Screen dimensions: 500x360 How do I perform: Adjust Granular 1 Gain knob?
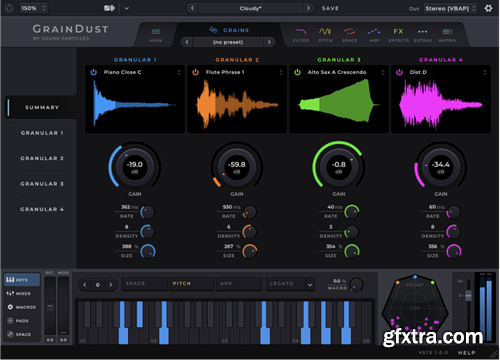click(x=135, y=166)
